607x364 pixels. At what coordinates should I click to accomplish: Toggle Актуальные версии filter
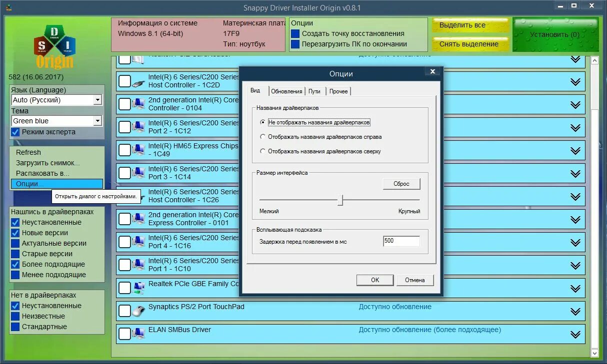click(x=15, y=243)
